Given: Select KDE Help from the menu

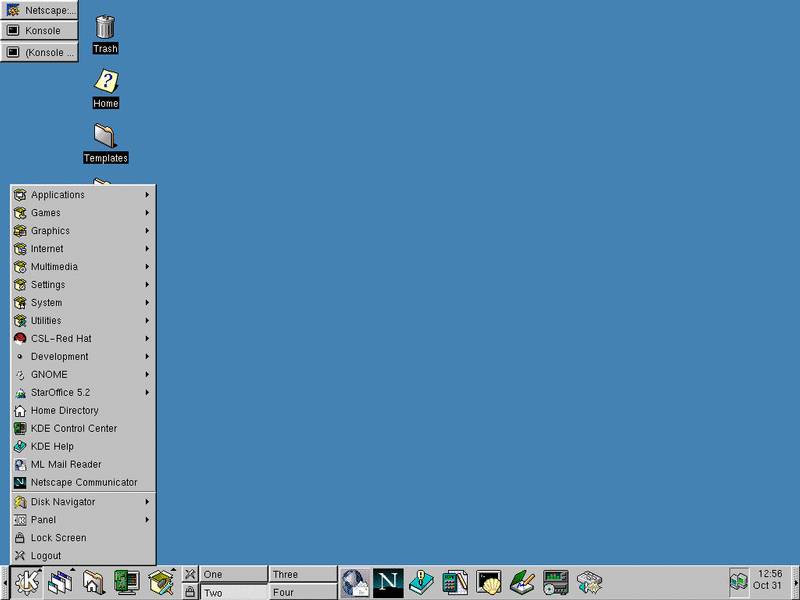Looking at the screenshot, I should click(83, 446).
